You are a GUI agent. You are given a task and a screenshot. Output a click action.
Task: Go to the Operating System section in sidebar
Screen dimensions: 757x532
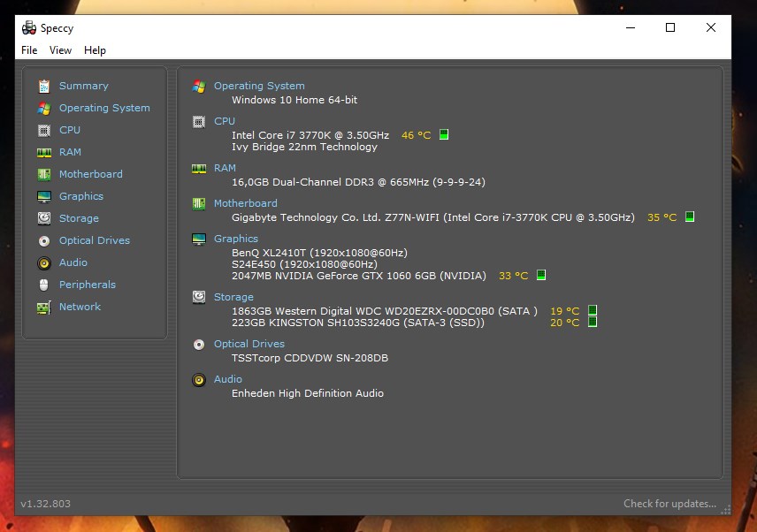coord(104,108)
